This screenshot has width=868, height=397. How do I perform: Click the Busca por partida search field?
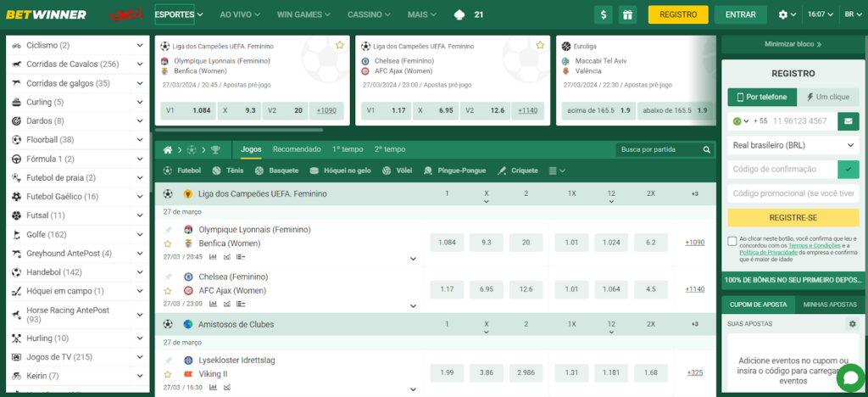(x=659, y=149)
